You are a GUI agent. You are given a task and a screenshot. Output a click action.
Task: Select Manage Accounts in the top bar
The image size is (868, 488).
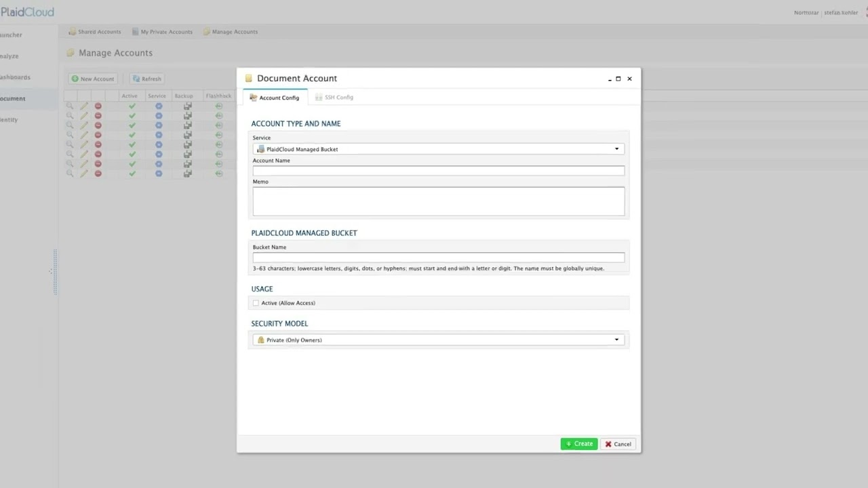pyautogui.click(x=231, y=32)
